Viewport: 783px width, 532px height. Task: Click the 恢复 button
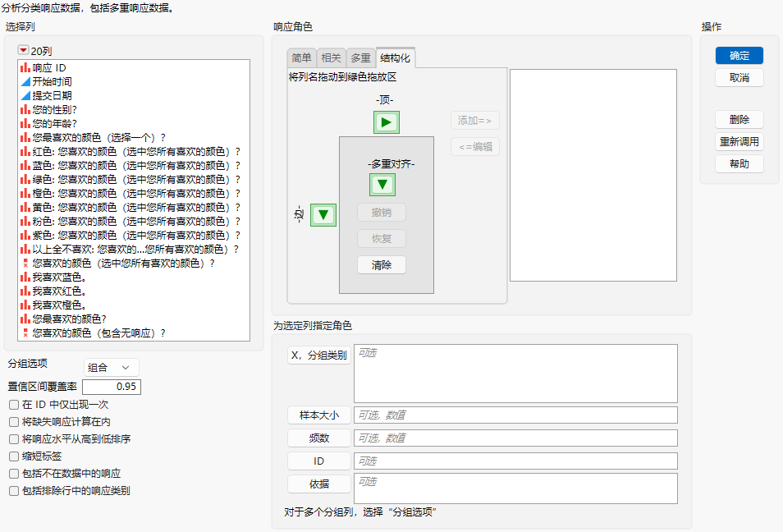(382, 239)
